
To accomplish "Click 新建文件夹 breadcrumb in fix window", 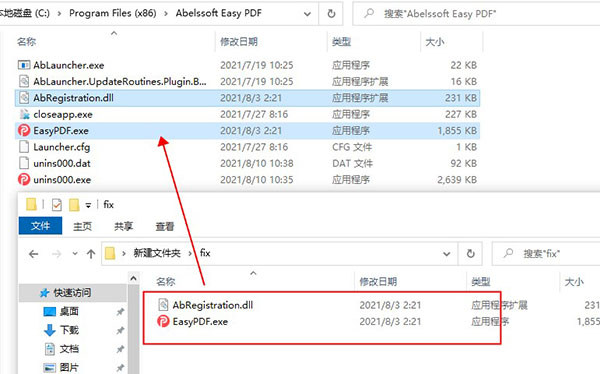I will click(x=157, y=253).
